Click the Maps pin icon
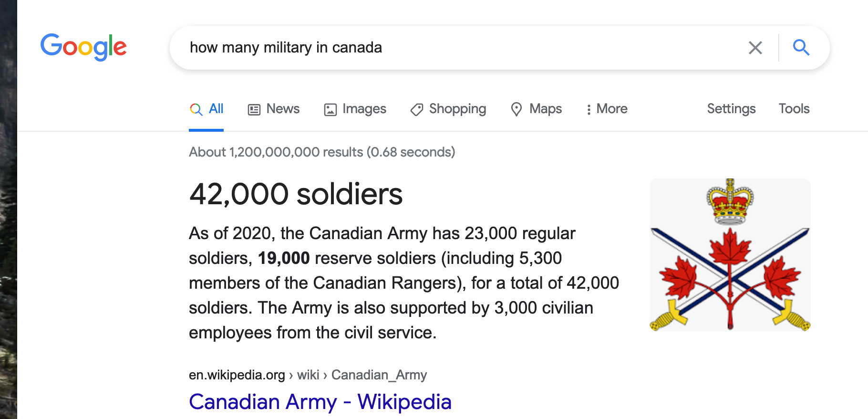Viewport: 868px width, 419px height. (x=516, y=109)
